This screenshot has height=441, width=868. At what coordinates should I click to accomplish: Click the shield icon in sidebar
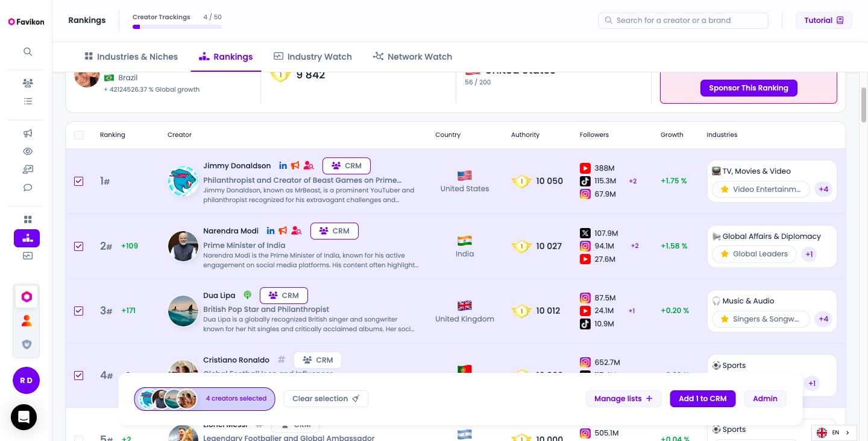pos(27,344)
